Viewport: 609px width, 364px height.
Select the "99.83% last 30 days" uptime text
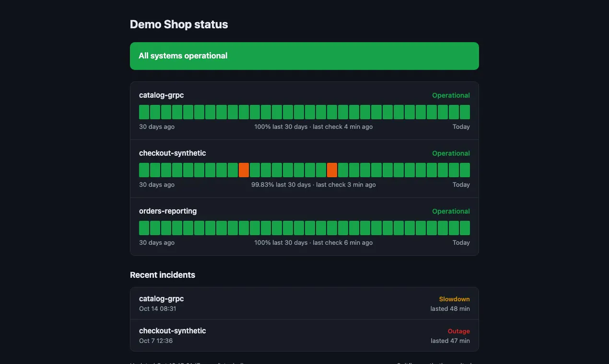click(x=281, y=185)
